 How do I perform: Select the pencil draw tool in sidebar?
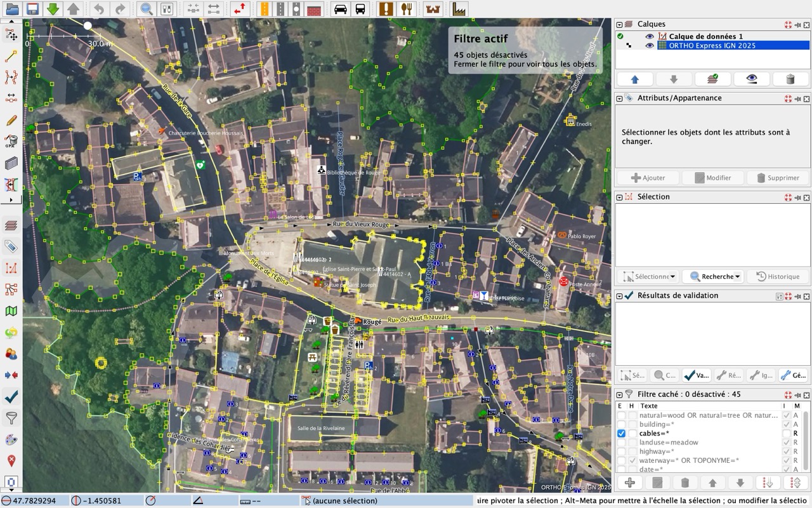(11, 120)
